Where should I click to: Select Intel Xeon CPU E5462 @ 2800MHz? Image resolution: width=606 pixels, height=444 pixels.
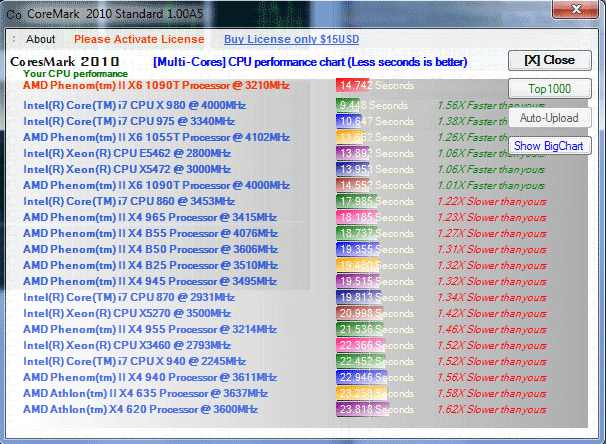point(127,153)
